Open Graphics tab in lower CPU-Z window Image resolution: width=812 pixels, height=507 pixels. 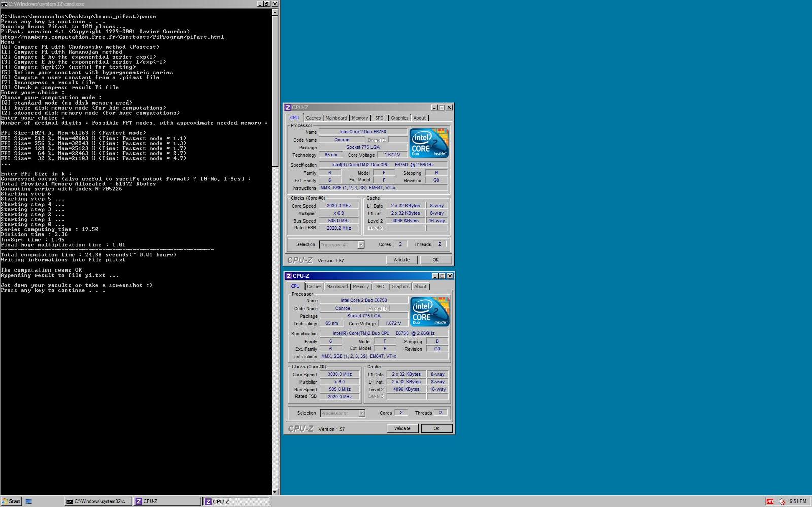(x=400, y=286)
